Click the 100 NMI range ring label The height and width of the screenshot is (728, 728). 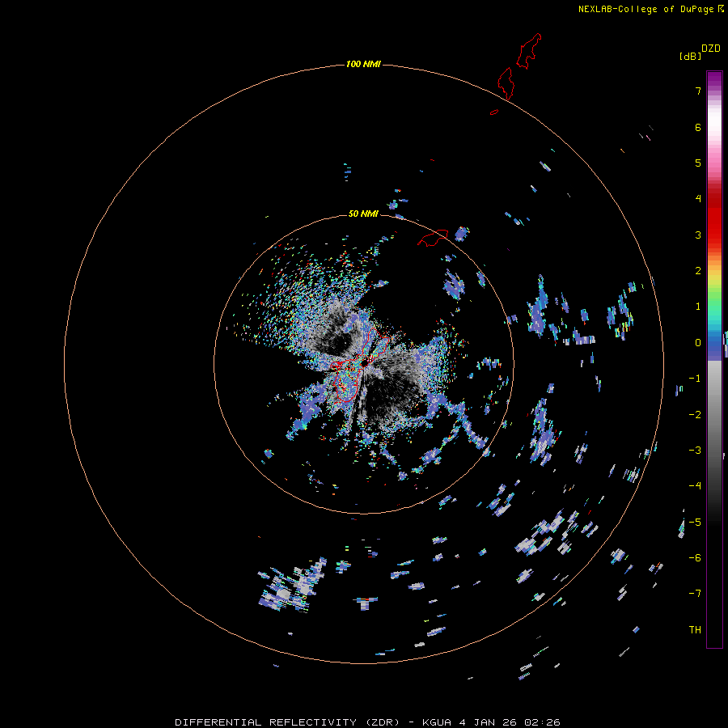pyautogui.click(x=363, y=64)
